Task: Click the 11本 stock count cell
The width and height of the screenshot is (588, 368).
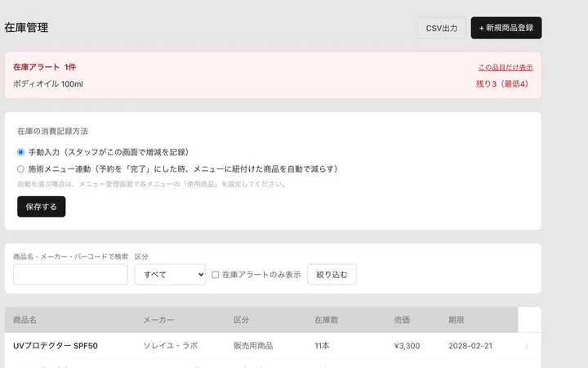Action: point(322,346)
